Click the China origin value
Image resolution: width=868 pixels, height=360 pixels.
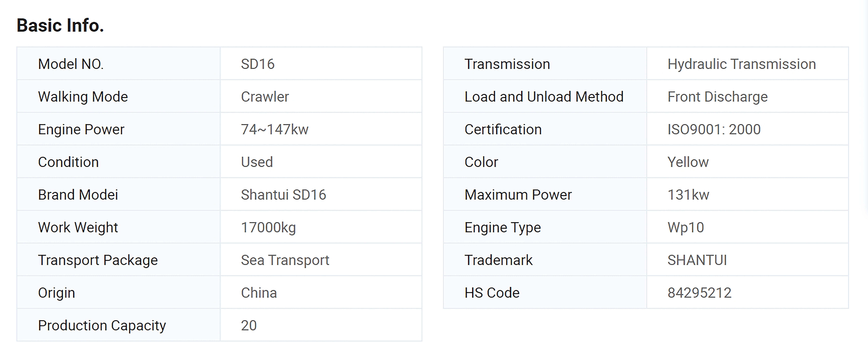point(259,293)
